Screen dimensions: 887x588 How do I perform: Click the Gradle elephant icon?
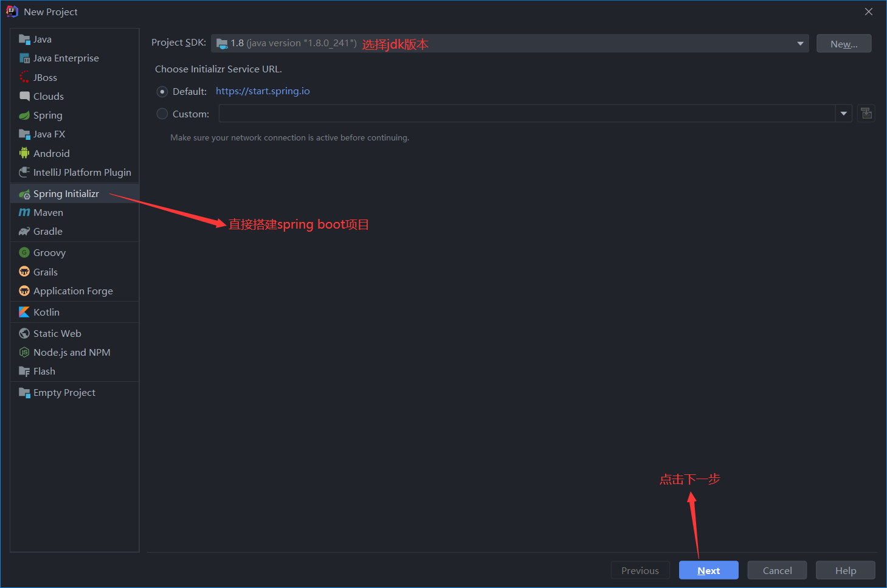pyautogui.click(x=24, y=231)
